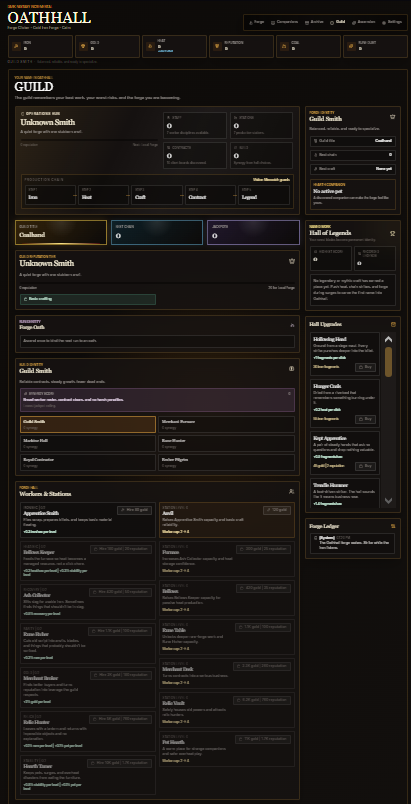
Task: Click the Staff count card
Action: [x=195, y=126]
